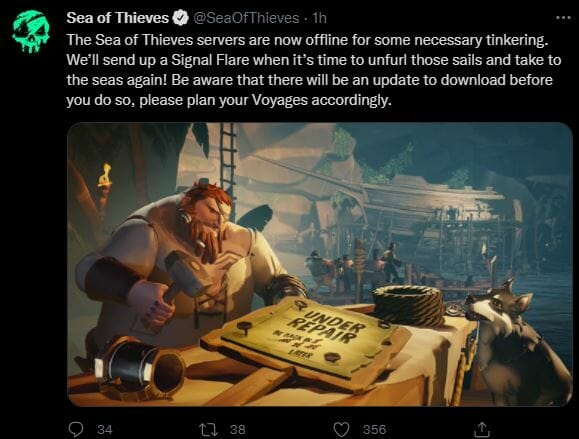This screenshot has width=579, height=439.
Task: Share the tweet via the upload arrow icon
Action: [x=482, y=429]
